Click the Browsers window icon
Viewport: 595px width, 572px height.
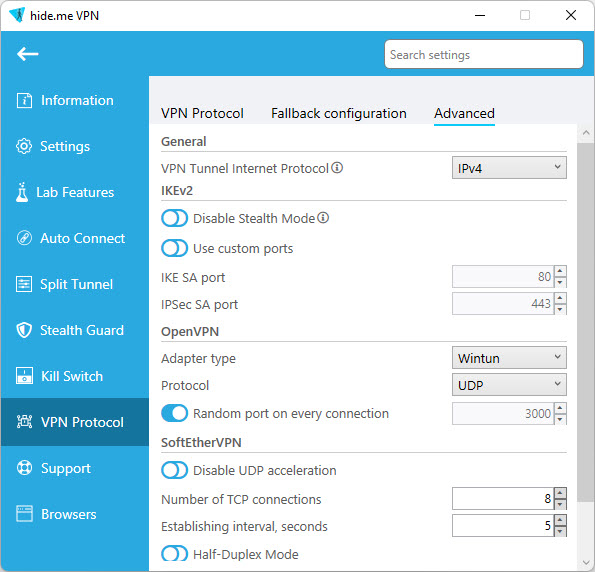(24, 514)
